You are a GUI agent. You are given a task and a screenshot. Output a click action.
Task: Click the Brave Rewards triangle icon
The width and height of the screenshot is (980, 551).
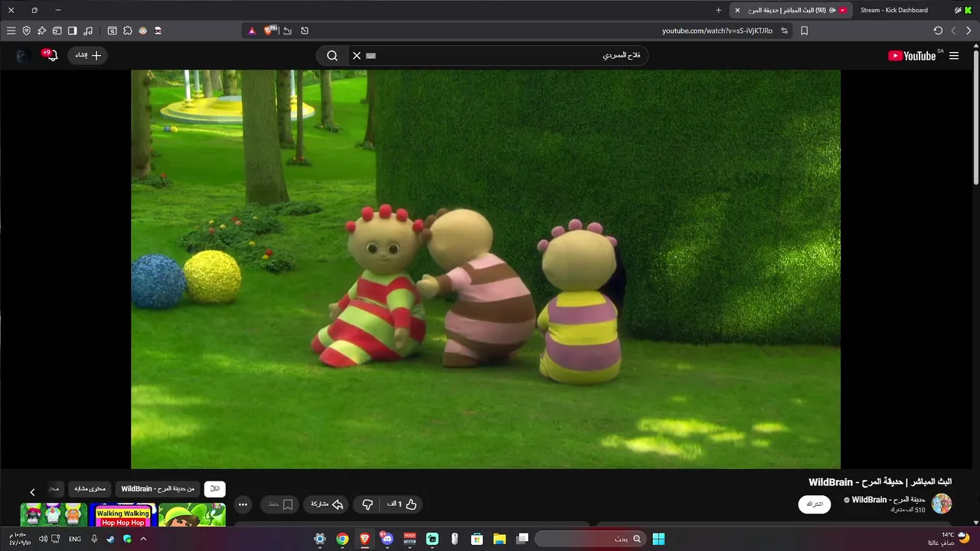[x=251, y=31]
